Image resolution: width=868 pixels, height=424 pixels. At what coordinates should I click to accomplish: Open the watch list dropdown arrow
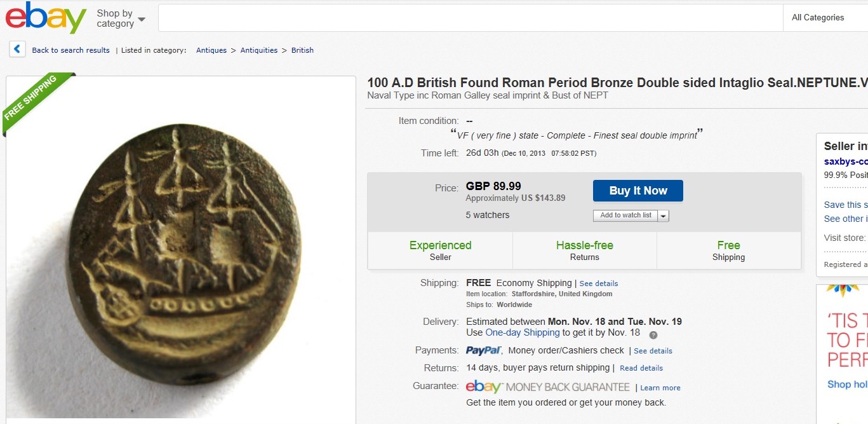[663, 215]
